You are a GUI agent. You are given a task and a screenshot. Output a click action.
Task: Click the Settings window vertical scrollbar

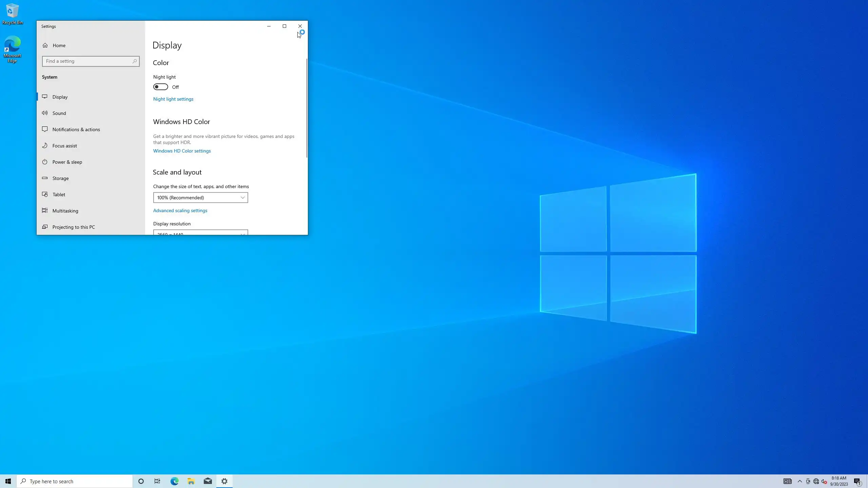tap(307, 108)
